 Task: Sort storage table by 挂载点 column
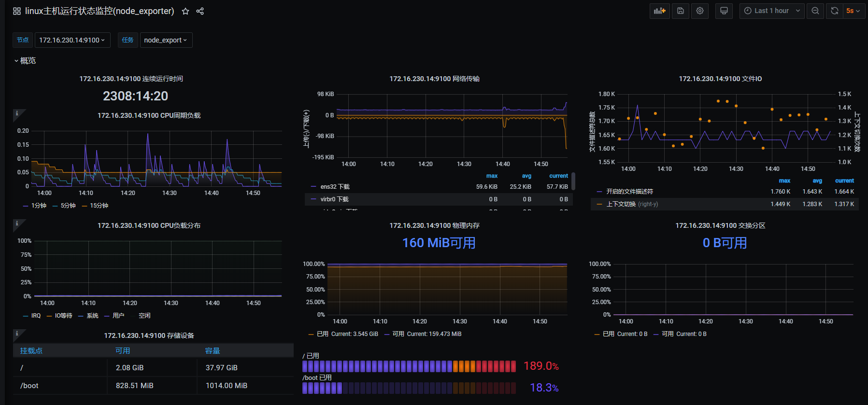pyautogui.click(x=31, y=351)
